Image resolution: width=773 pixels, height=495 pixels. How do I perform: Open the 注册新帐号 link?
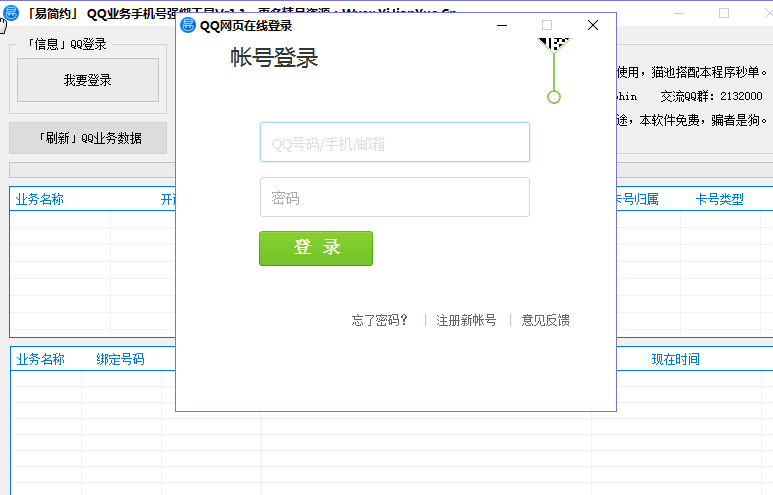coord(466,320)
